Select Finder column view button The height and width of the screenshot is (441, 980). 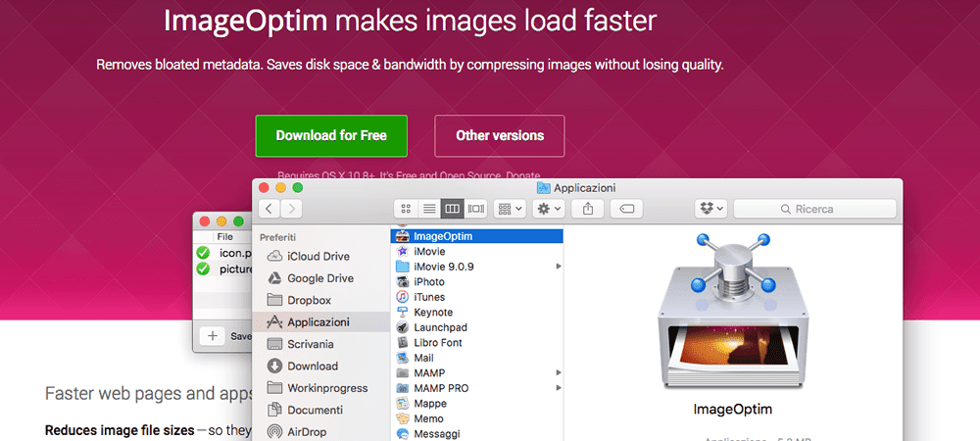click(453, 209)
